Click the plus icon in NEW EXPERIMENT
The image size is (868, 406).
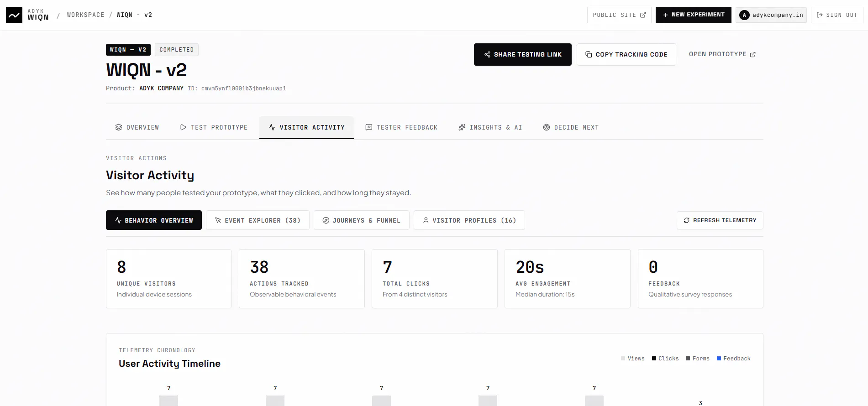click(666, 15)
